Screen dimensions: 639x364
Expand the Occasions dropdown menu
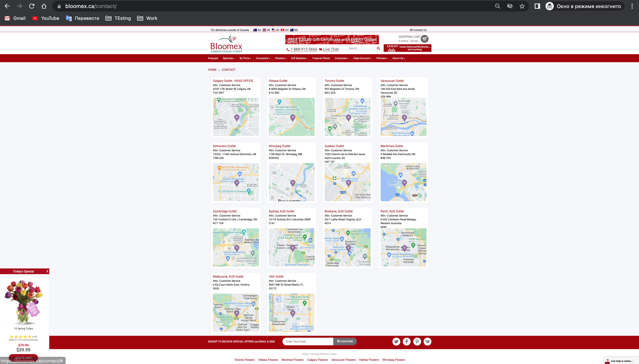pos(263,58)
